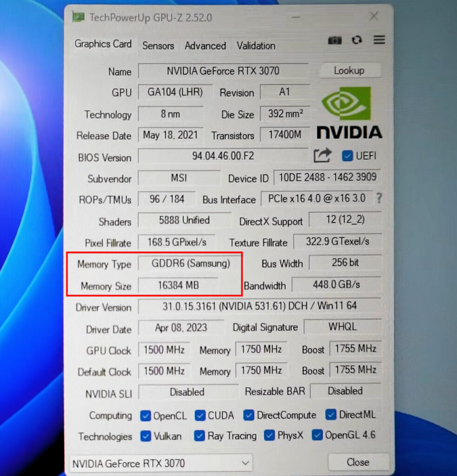
Task: Click the refresh icon in the toolbar
Action: tap(357, 40)
